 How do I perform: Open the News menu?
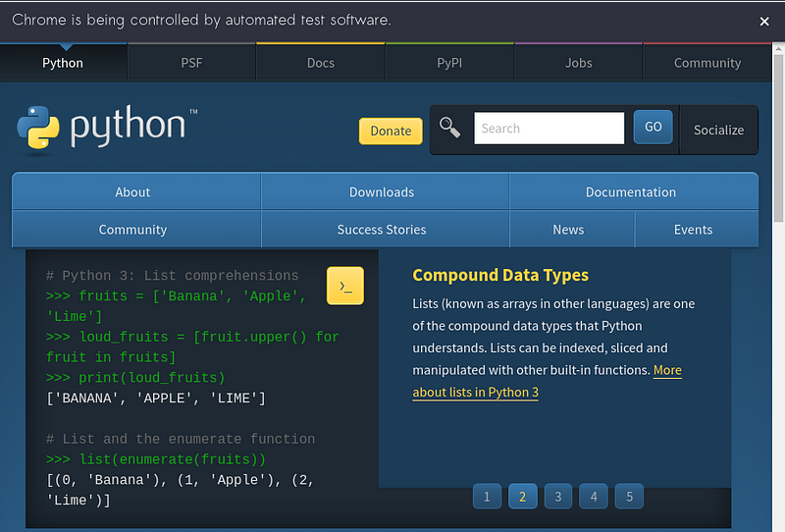coord(572,230)
